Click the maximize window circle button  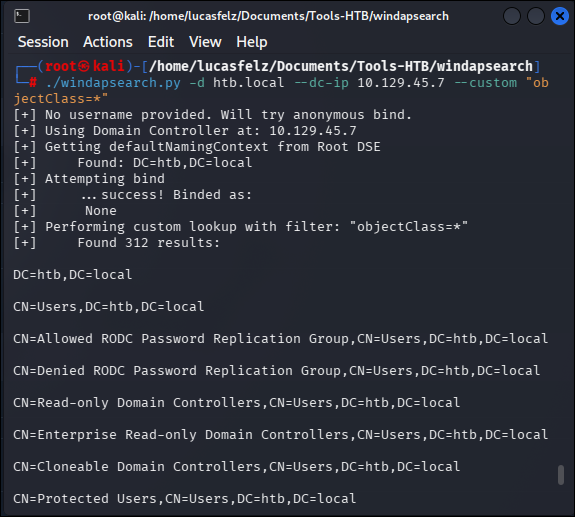[536, 16]
